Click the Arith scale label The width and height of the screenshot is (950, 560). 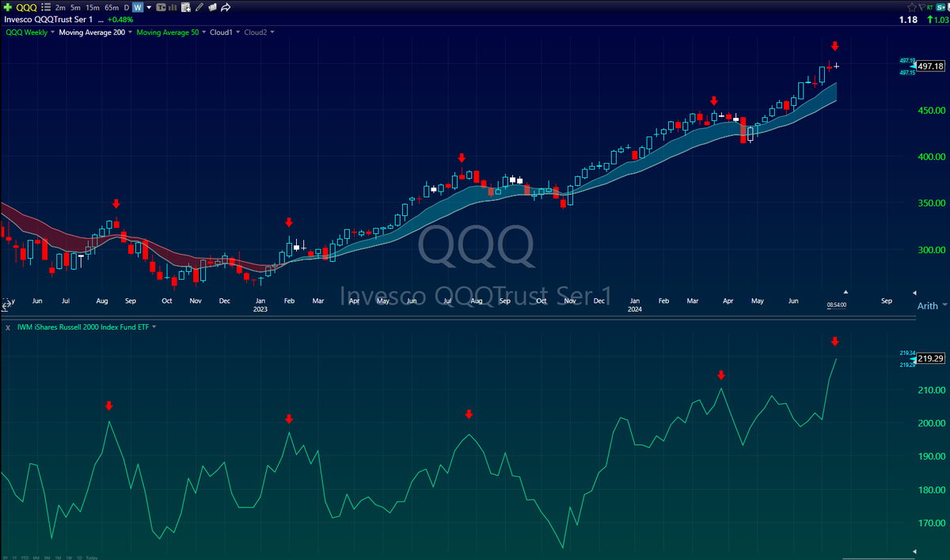point(927,305)
